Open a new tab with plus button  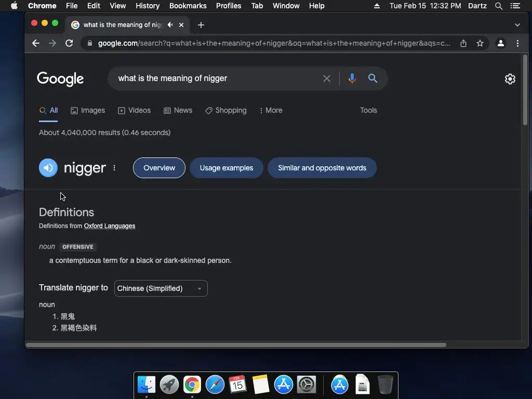[201, 25]
